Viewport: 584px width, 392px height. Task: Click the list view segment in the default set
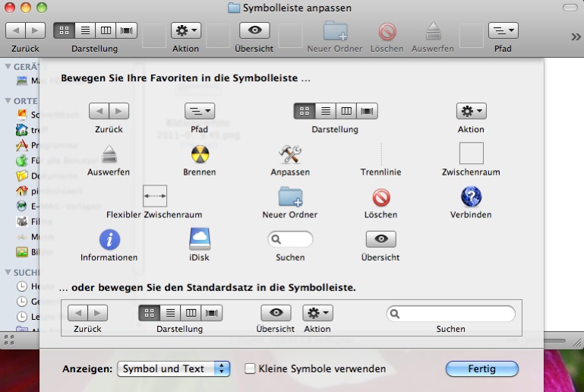tap(170, 313)
